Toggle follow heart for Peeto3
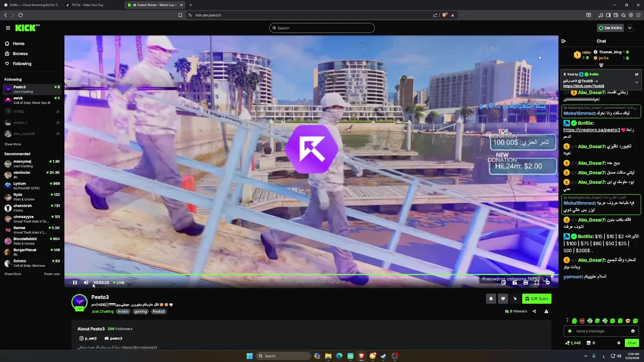The width and height of the screenshot is (644, 362). [503, 299]
